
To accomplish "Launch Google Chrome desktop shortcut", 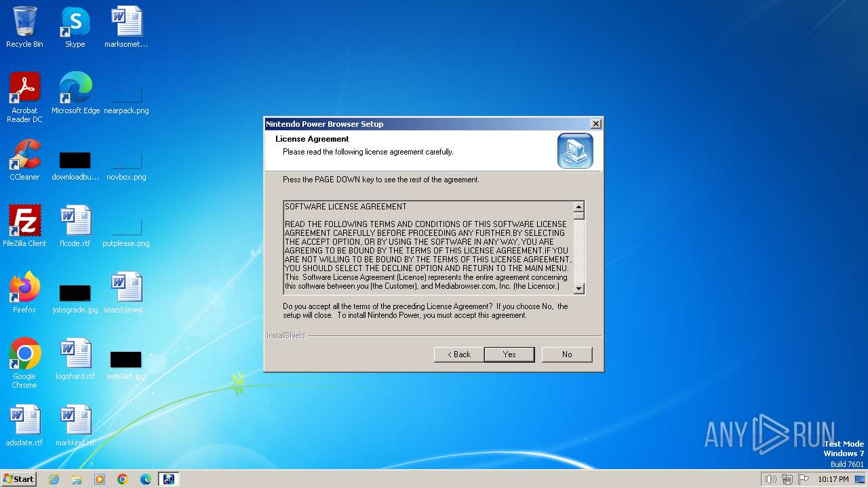I will coord(24,363).
